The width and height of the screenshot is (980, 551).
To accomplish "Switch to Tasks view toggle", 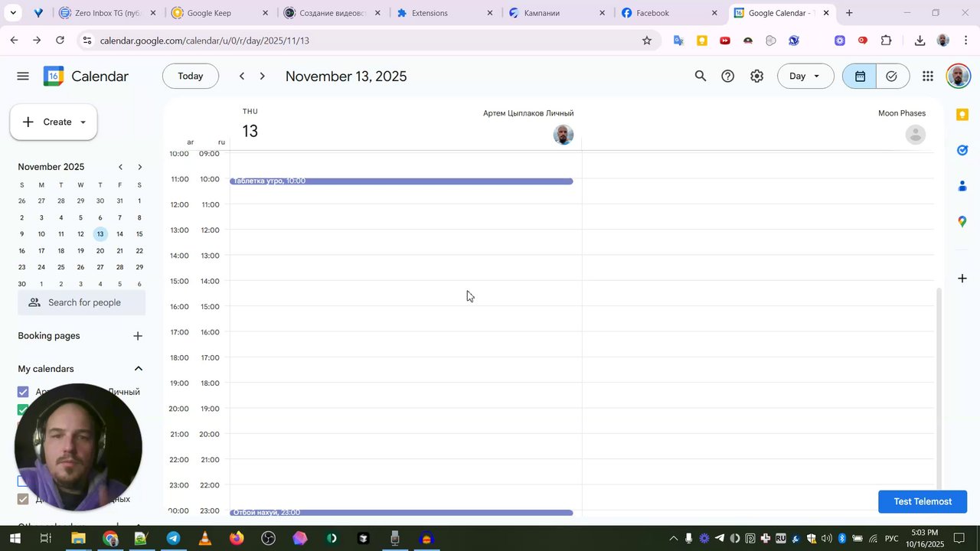I will [x=892, y=76].
